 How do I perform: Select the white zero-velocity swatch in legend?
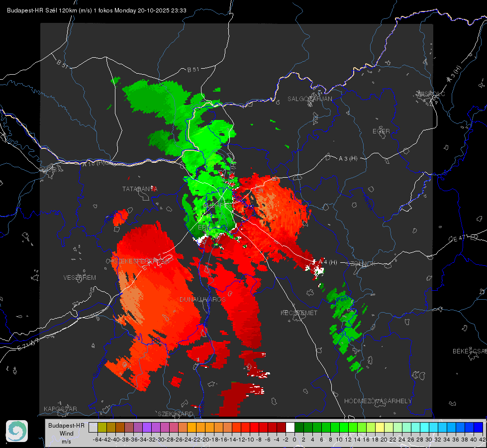290,427
